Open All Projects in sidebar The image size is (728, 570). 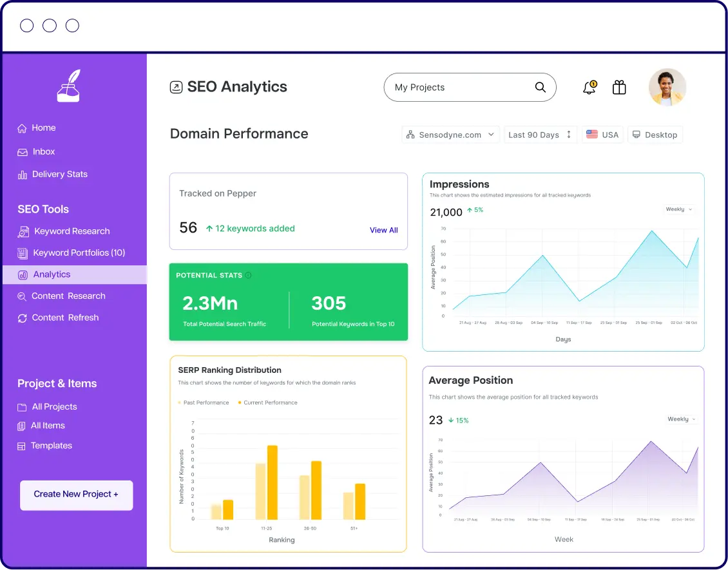click(x=54, y=407)
